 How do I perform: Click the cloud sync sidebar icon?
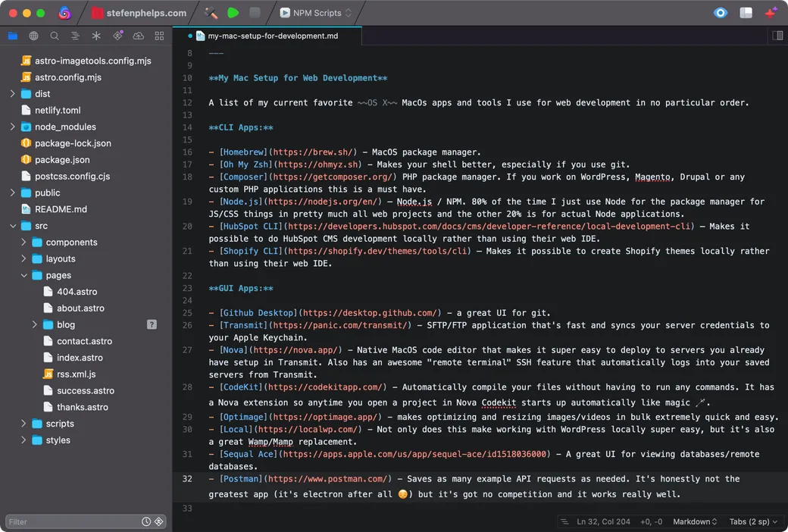tap(138, 36)
